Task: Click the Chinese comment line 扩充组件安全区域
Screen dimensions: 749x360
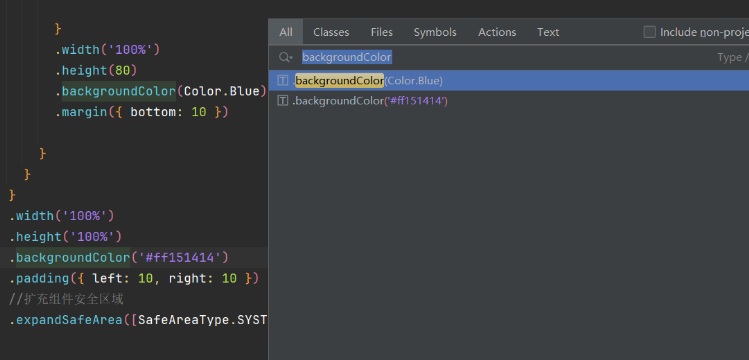Action: (x=66, y=299)
